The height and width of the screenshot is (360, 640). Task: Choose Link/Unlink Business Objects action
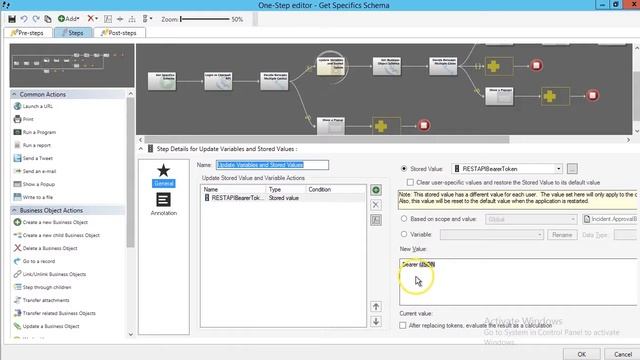tap(50, 274)
